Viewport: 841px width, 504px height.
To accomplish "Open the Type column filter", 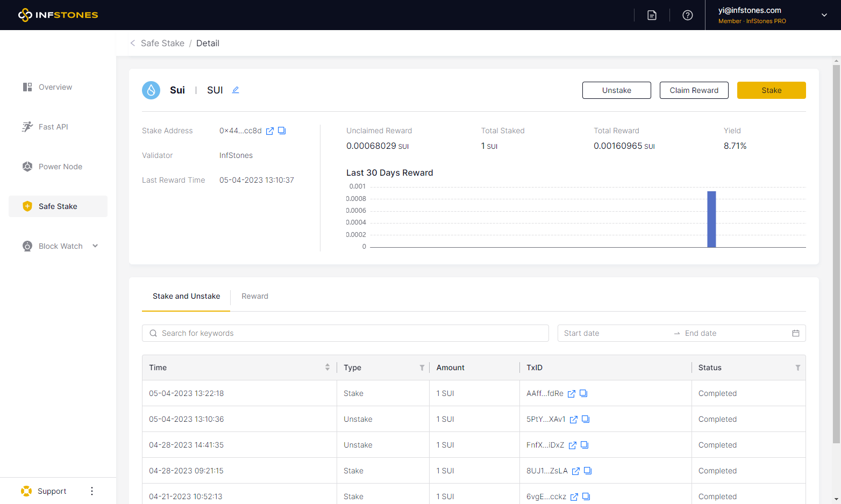I will tap(422, 368).
